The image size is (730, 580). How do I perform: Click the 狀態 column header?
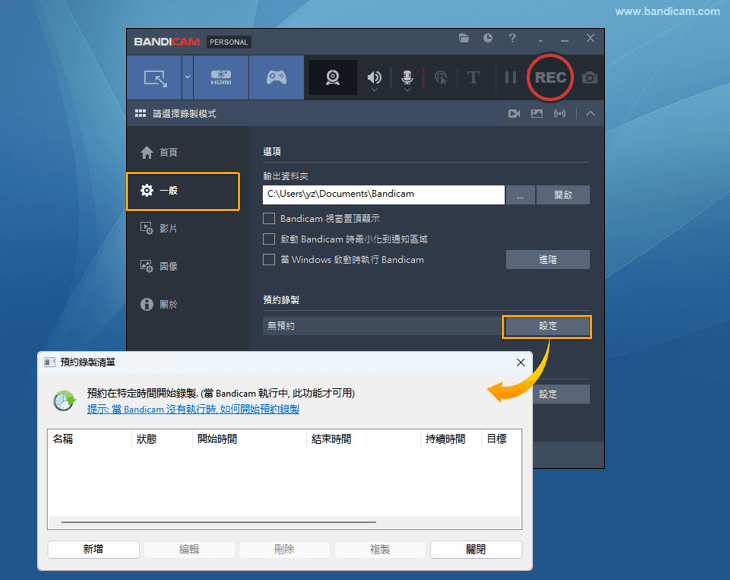point(162,439)
